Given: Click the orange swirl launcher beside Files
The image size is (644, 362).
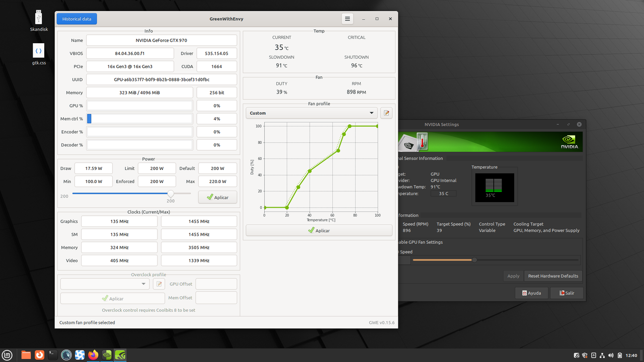Looking at the screenshot, I should point(39,355).
